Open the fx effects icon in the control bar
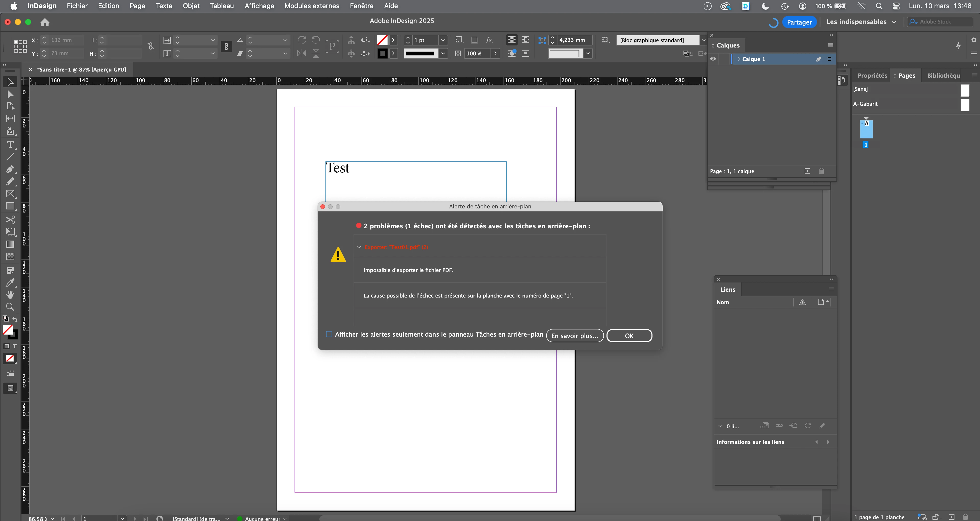This screenshot has width=980, height=521. point(490,40)
